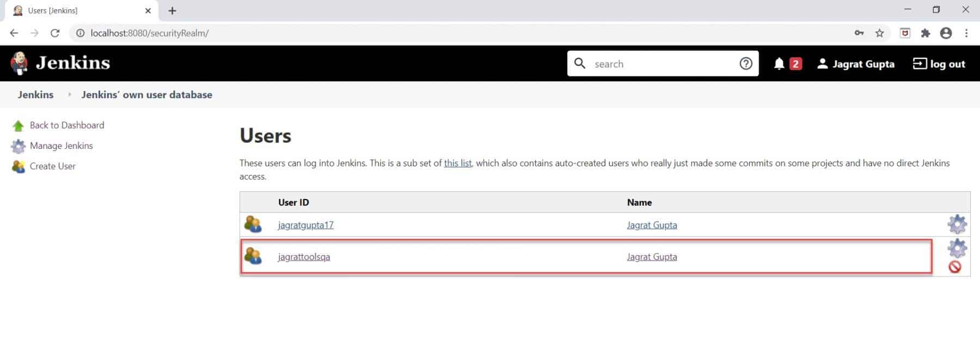Click user icon for jagrattoolsqa row
The width and height of the screenshot is (980, 356).
pos(253,256)
